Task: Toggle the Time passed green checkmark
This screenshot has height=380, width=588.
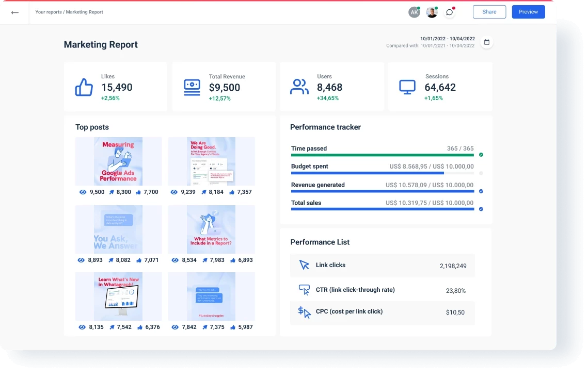Action: pos(481,155)
